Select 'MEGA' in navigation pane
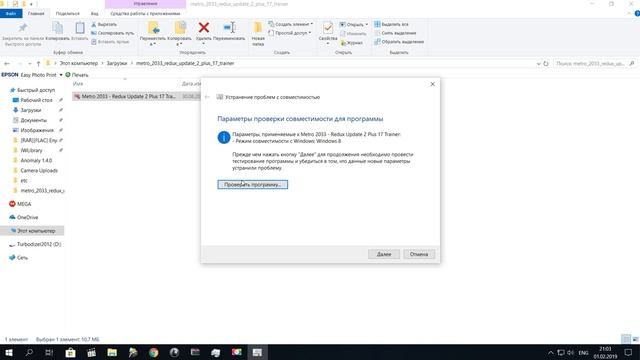This screenshot has width=640, height=360. pyautogui.click(x=24, y=204)
